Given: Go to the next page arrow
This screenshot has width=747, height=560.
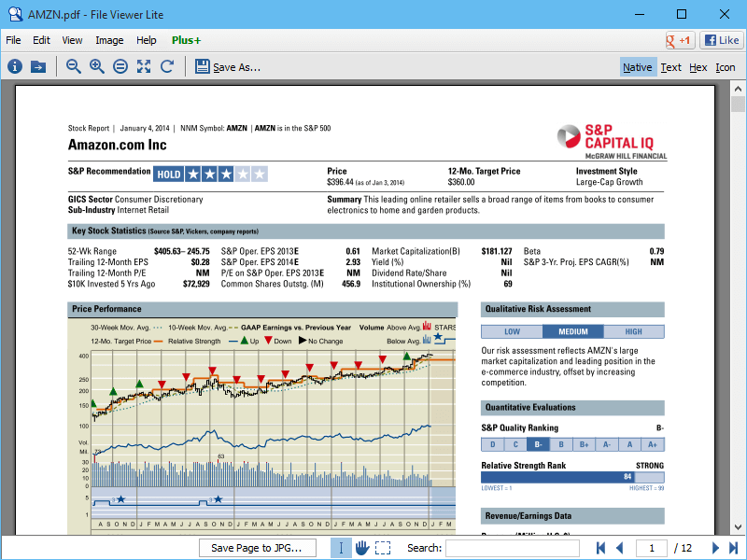Looking at the screenshot, I should point(715,548).
